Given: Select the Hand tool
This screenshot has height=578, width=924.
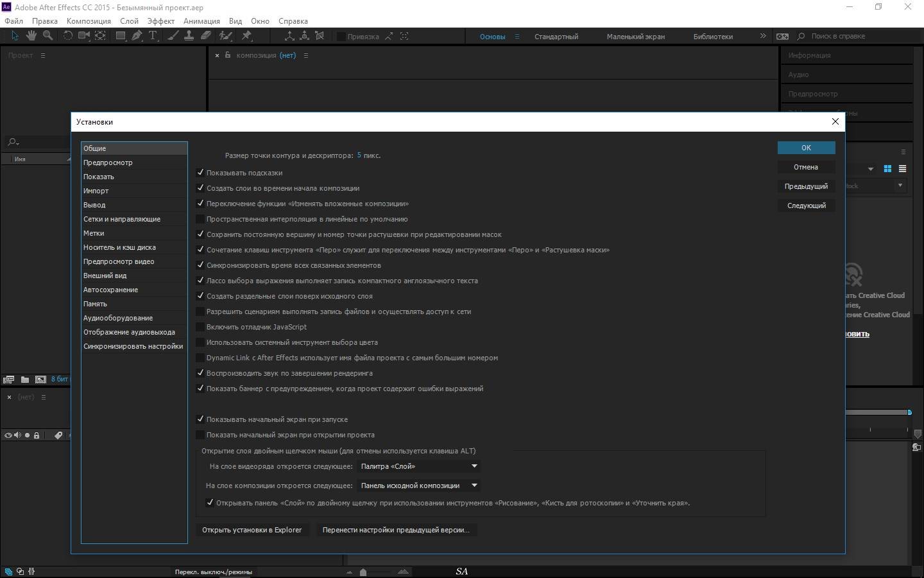Looking at the screenshot, I should (x=31, y=36).
